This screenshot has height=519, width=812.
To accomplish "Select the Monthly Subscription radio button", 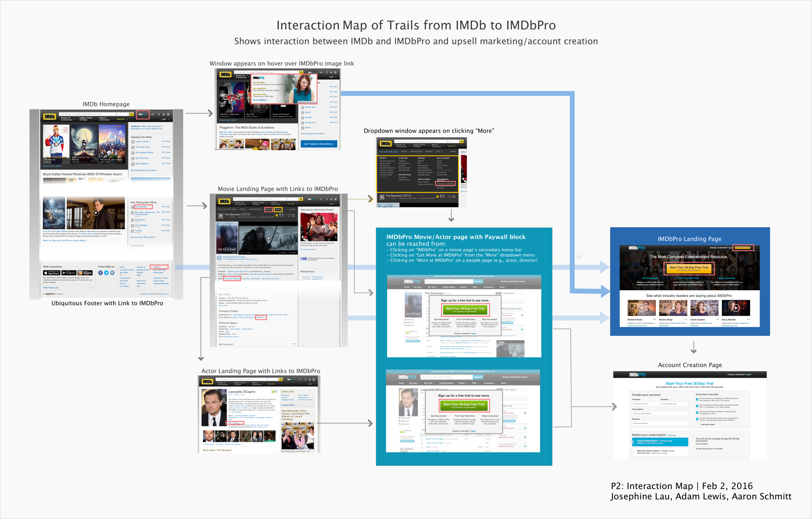I will pos(633,451).
